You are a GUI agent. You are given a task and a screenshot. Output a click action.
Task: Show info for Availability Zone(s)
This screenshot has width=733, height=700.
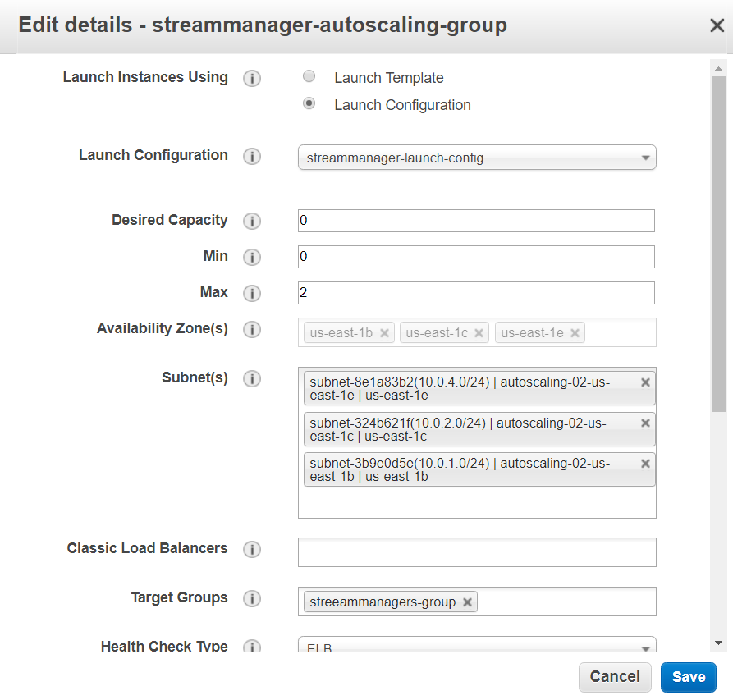pyautogui.click(x=251, y=329)
